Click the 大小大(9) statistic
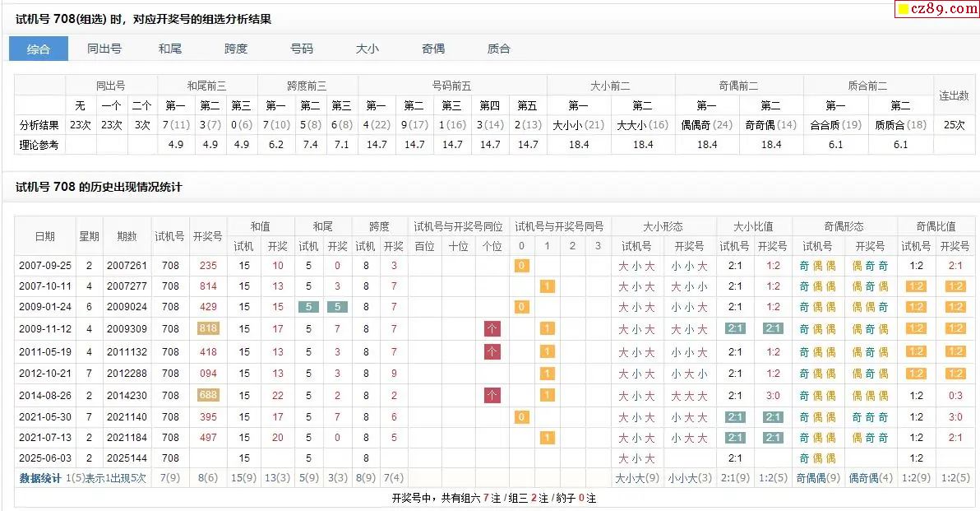Viewport: 980px width, 511px height. point(637,478)
